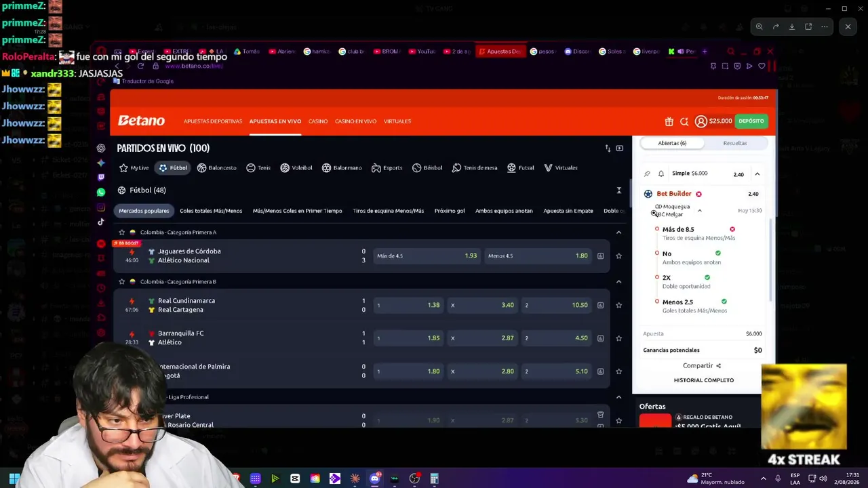
Task: Collapse the Colombia Categoría Primera A section
Action: coord(618,232)
